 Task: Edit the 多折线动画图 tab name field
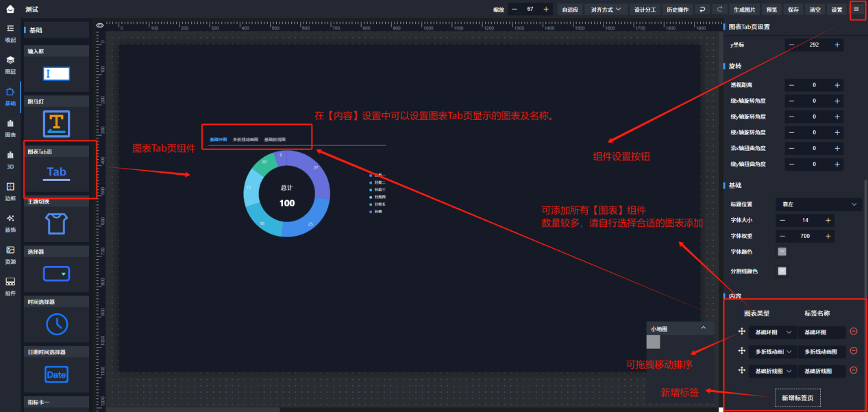[822, 352]
